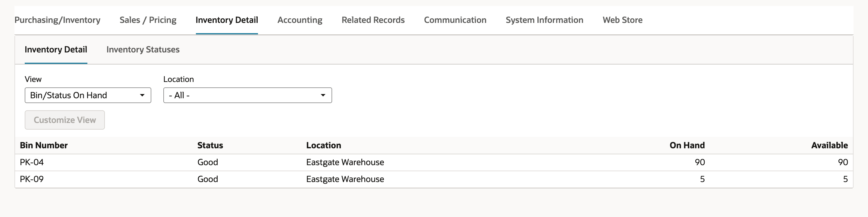
Task: Click the Status column header
Action: 210,145
